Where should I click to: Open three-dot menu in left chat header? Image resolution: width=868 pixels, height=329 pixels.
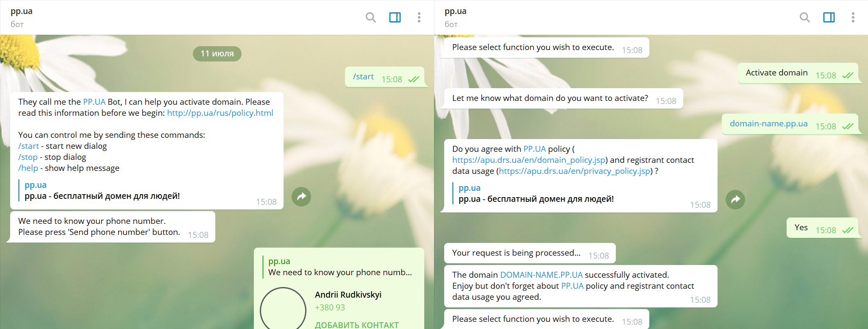(419, 17)
